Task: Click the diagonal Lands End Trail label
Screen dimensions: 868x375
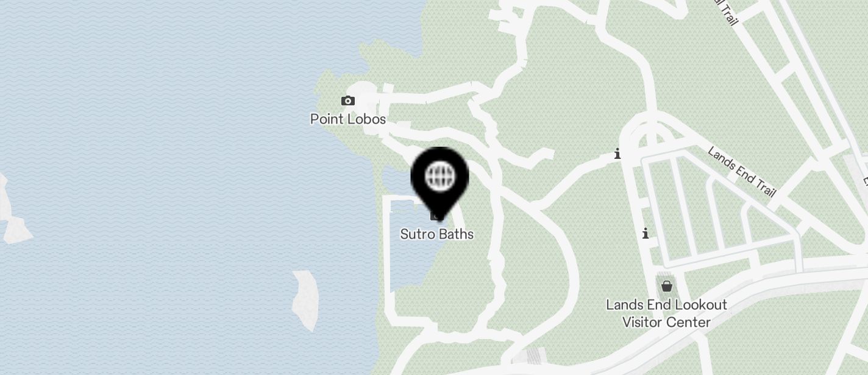Action: [742, 172]
